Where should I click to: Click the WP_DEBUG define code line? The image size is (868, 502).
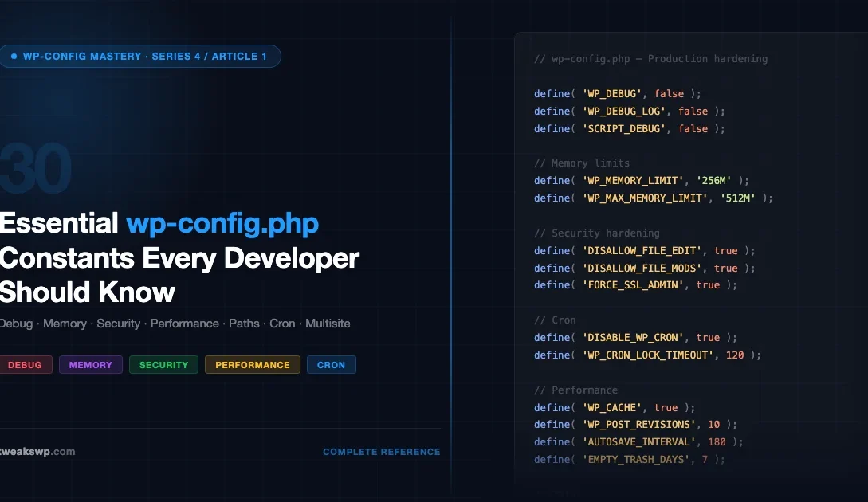[616, 93]
